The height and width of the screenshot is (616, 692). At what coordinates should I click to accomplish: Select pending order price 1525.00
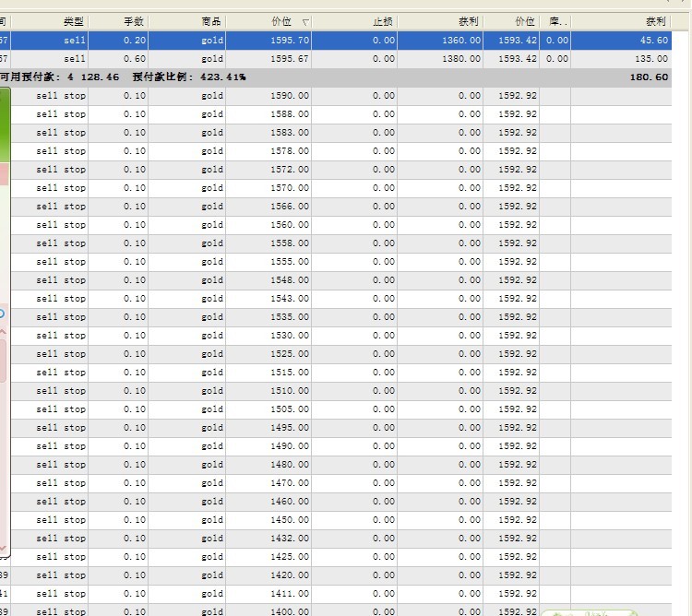[290, 354]
